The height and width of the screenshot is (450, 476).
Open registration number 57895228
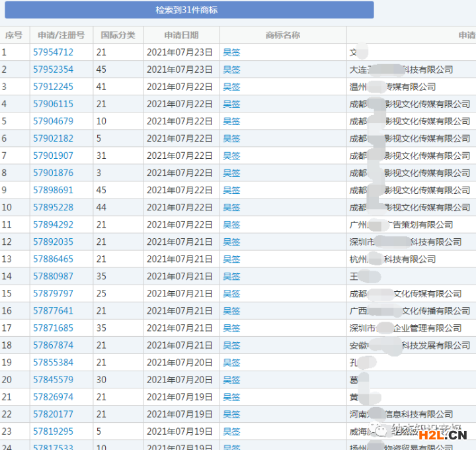pos(53,207)
